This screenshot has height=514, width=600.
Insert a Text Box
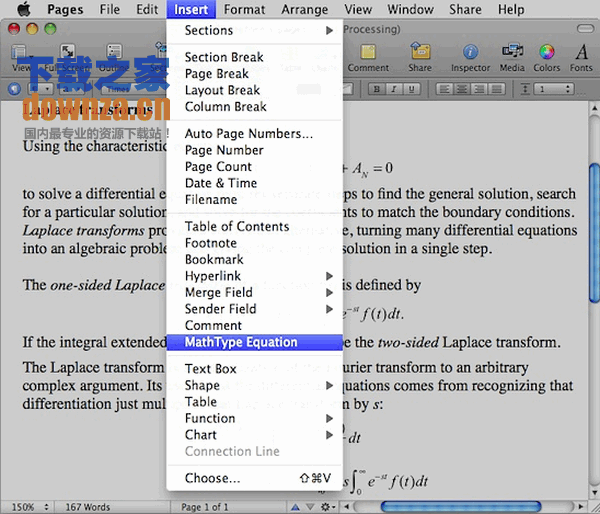254,369
